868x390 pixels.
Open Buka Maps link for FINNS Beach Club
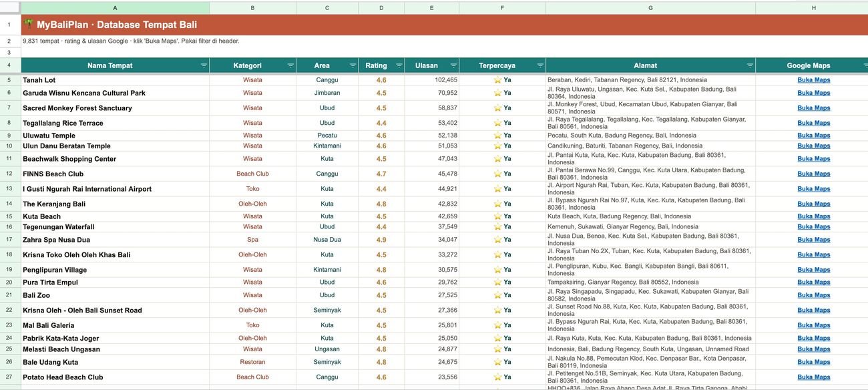pos(813,174)
